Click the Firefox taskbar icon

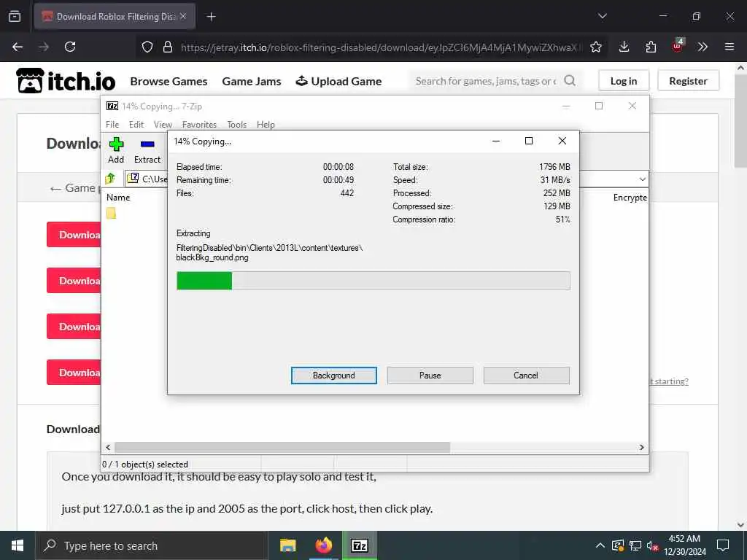click(x=323, y=545)
